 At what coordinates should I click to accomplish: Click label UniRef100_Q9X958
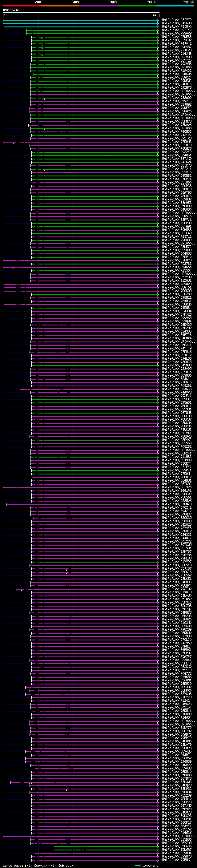pyautogui.click(x=177, y=64)
